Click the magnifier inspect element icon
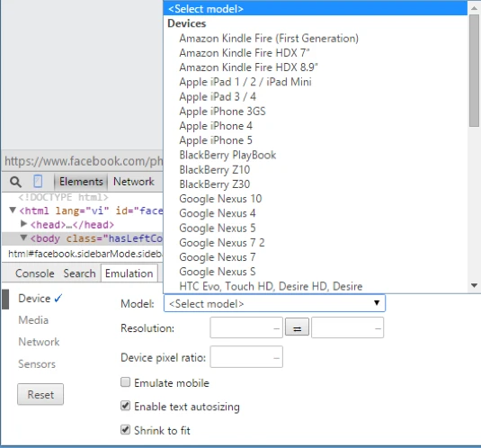This screenshot has width=481, height=448. tap(15, 182)
